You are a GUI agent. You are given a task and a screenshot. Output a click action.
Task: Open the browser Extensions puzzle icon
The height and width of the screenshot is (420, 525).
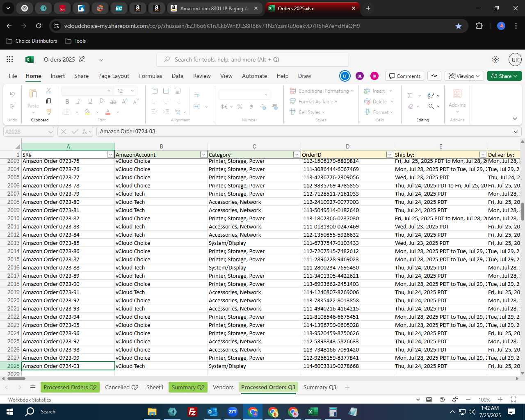[479, 26]
